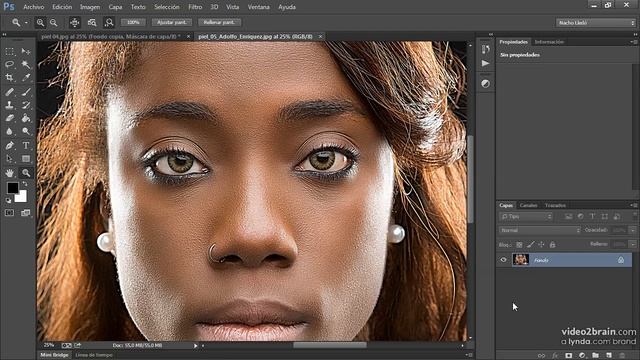Switch to the Información panel tab
This screenshot has width=640, height=360.
point(549,42)
